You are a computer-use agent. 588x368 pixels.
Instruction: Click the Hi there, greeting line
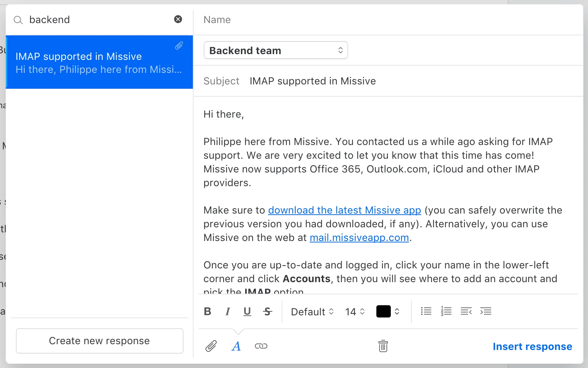tap(224, 114)
